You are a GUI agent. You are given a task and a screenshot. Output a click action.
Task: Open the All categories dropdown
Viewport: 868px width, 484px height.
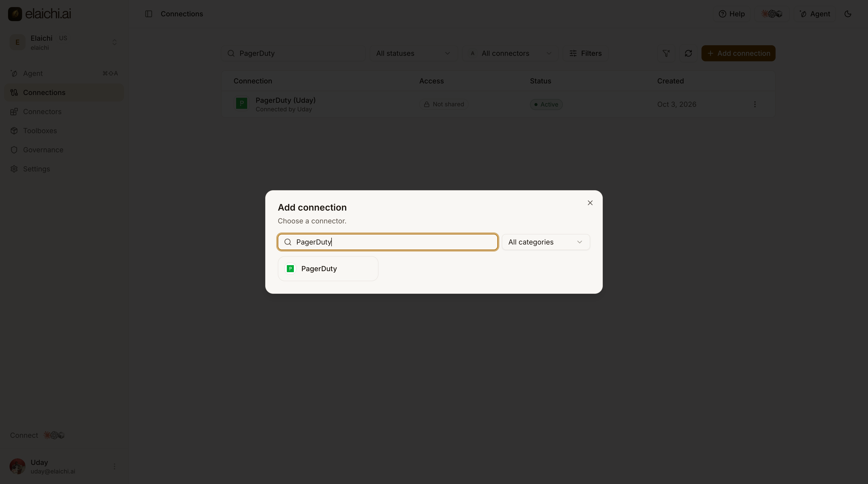[546, 242]
